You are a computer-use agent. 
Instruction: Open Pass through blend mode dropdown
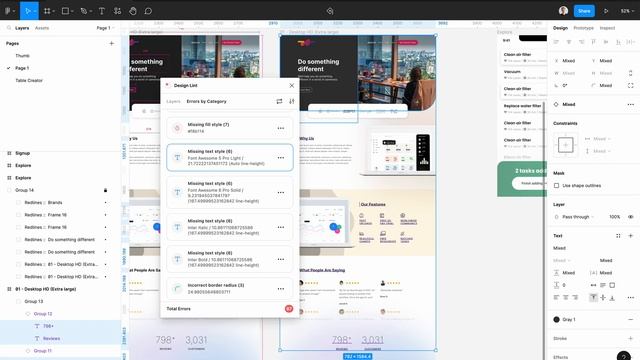point(578,217)
